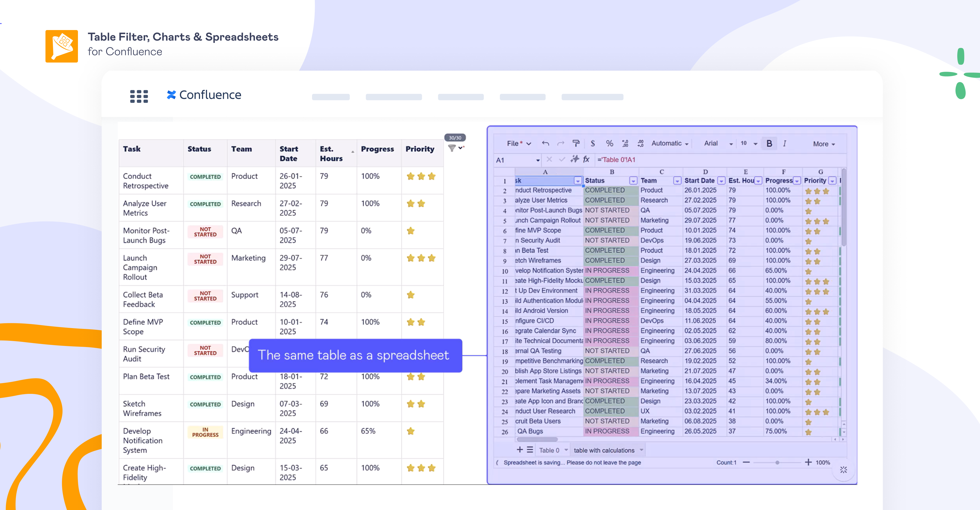Click the undo arrow in spreadsheet toolbar

point(545,143)
